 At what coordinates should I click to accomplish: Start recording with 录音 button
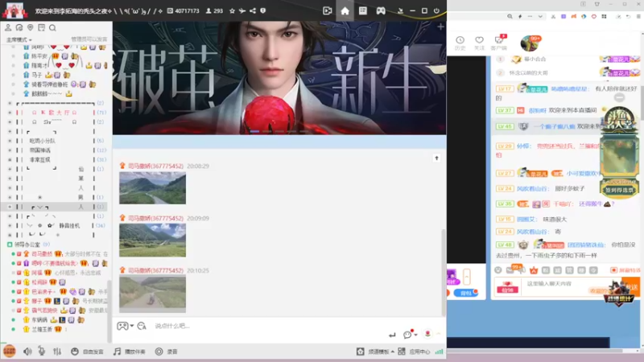click(x=167, y=352)
